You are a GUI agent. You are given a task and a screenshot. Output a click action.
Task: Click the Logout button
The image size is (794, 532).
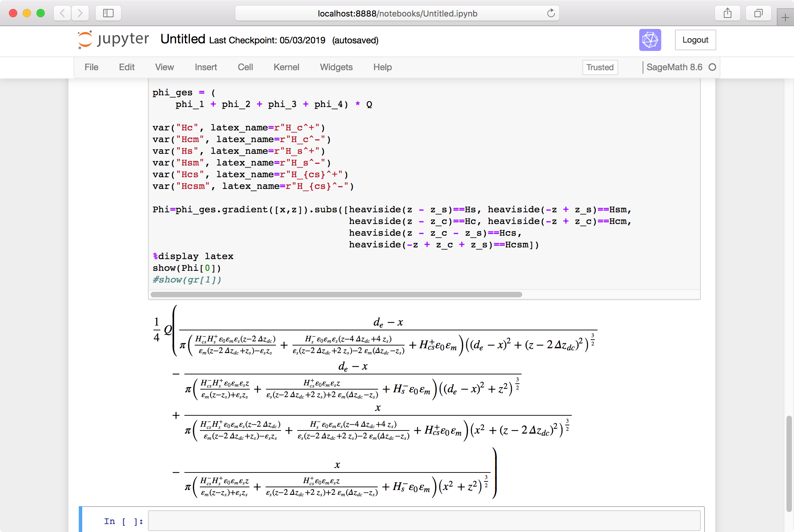click(695, 40)
